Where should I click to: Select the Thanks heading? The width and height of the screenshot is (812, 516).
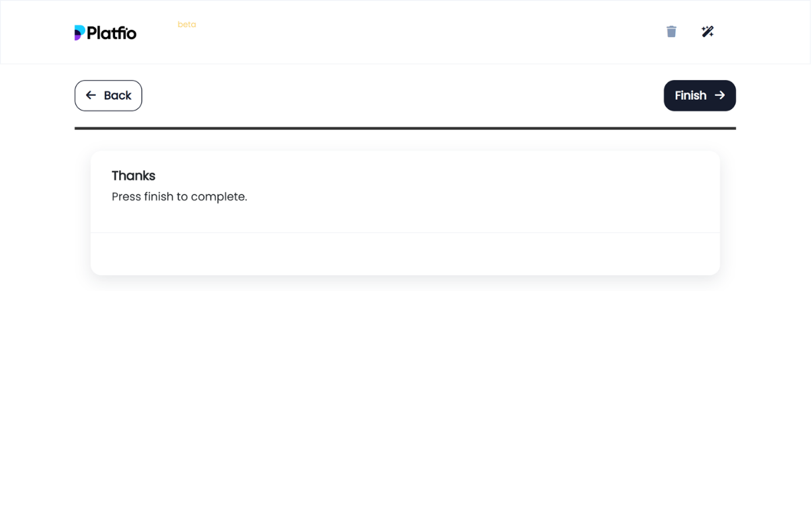tap(134, 175)
